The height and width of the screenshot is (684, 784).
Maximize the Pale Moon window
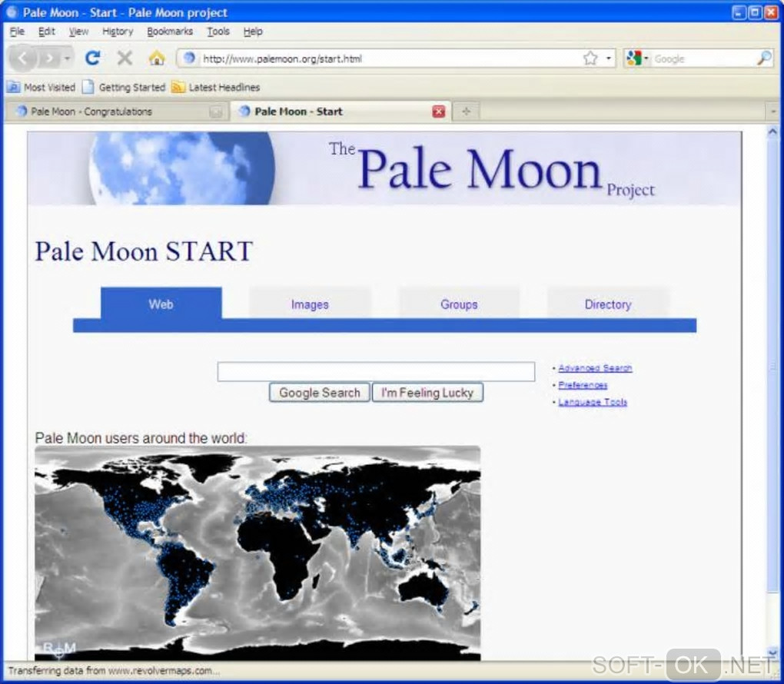click(755, 12)
